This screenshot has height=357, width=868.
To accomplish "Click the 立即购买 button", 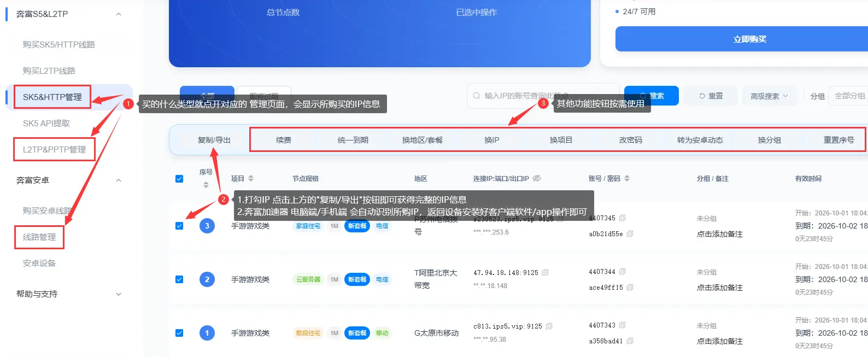I will point(742,39).
